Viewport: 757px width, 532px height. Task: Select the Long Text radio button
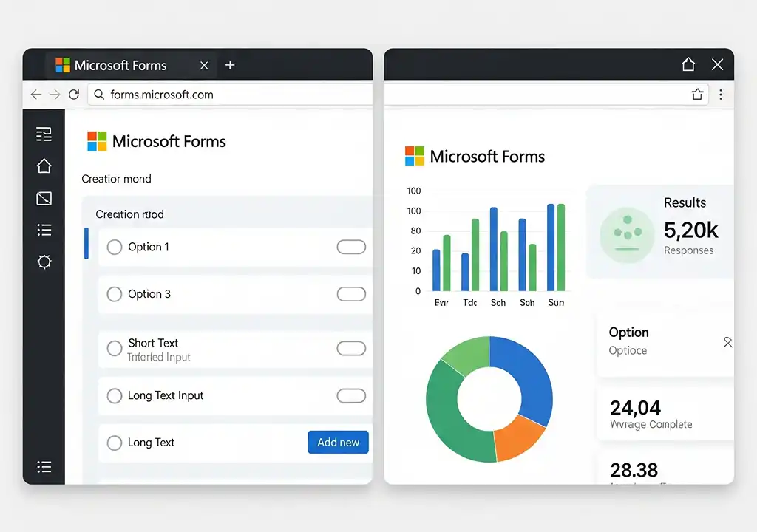click(x=115, y=443)
